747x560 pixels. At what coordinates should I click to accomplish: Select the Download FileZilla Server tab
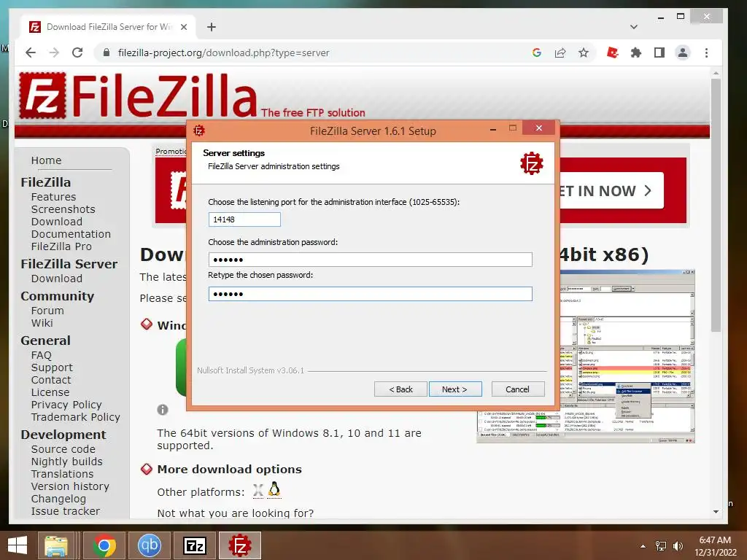pos(108,27)
